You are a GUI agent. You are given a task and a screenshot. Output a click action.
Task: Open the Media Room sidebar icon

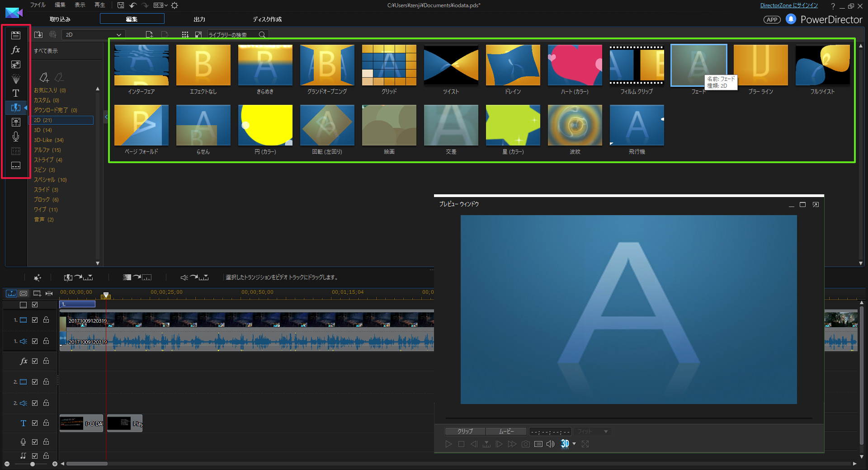click(16, 35)
